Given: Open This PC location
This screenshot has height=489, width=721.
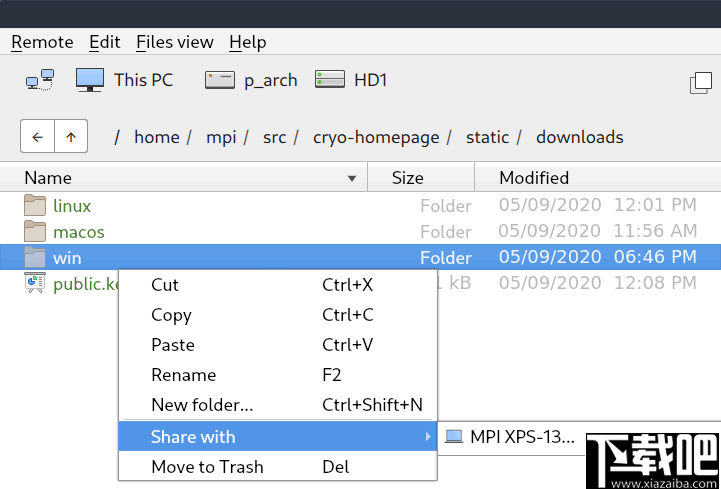Looking at the screenshot, I should 125,80.
